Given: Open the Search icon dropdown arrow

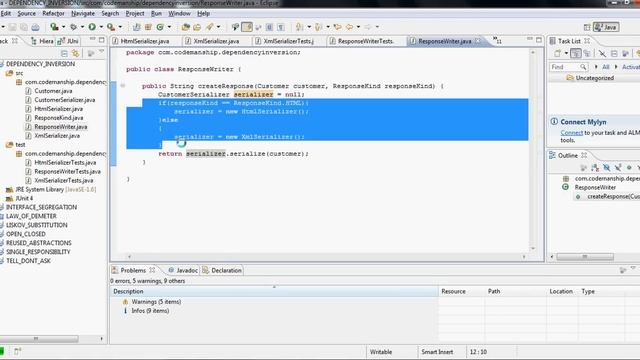Looking at the screenshot, I should (218, 27).
